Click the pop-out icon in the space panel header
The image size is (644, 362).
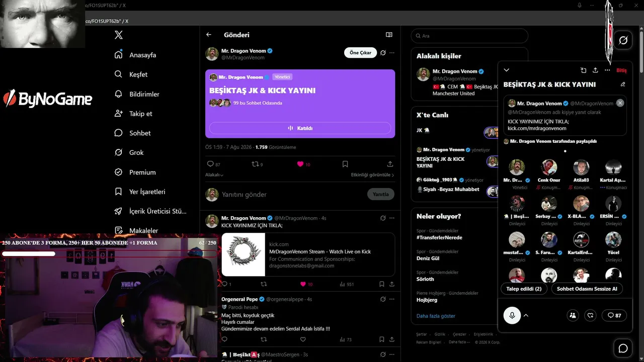coord(583,70)
